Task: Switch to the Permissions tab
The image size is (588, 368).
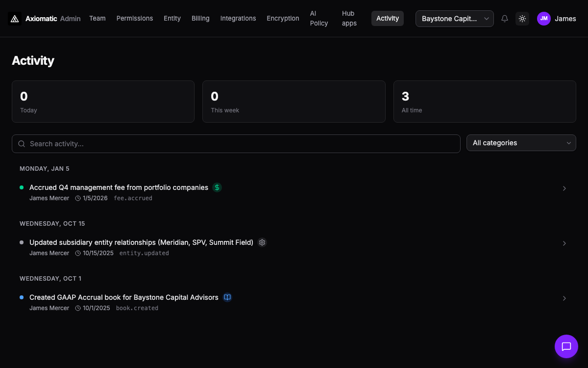Action: (135, 18)
